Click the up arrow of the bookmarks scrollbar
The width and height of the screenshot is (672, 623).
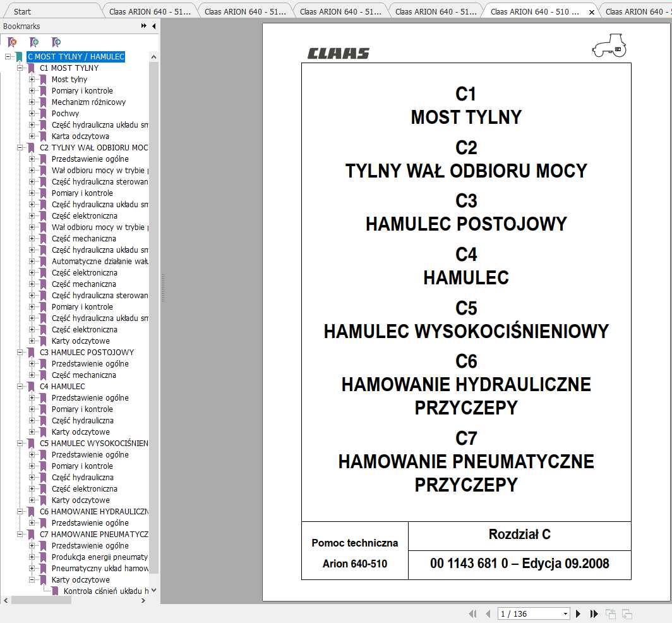[154, 57]
